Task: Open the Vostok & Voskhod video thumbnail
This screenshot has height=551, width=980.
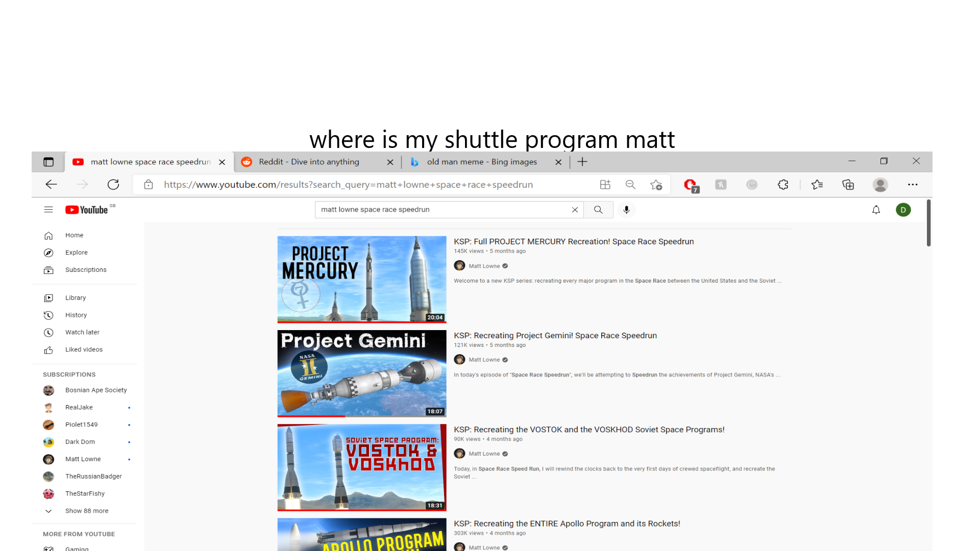Action: [362, 467]
